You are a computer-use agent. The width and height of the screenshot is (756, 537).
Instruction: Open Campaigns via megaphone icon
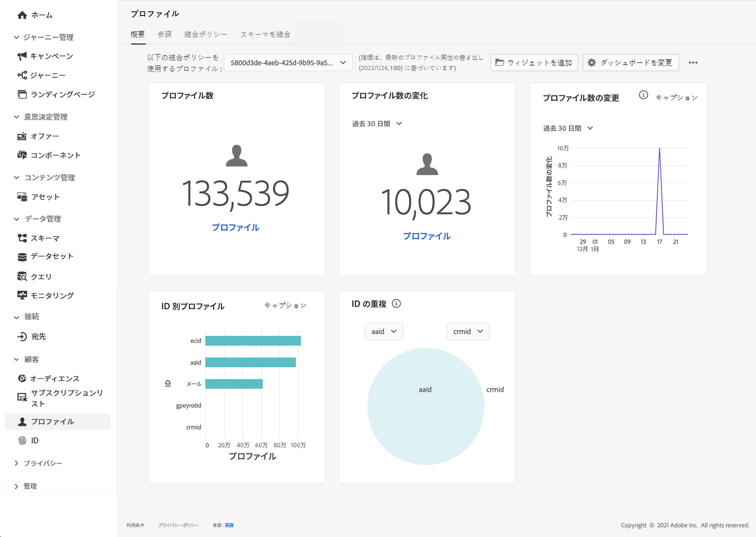coord(22,56)
